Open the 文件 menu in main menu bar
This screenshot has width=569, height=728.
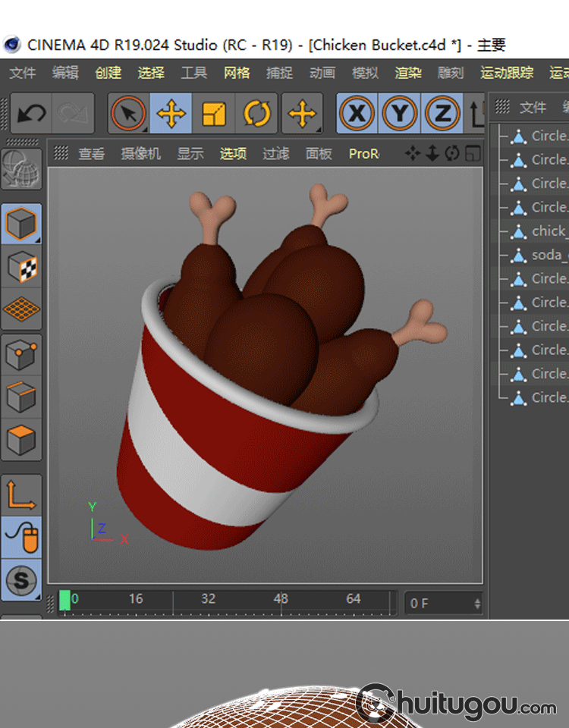coord(23,73)
